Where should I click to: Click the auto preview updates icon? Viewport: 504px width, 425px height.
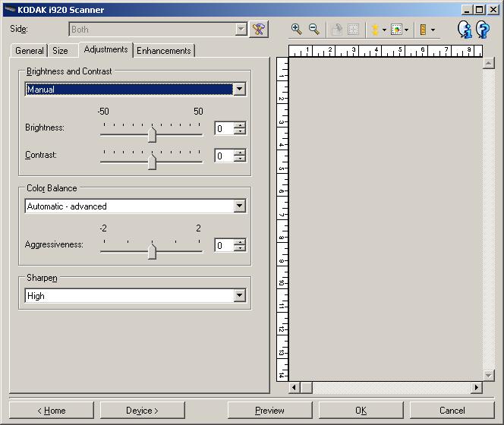click(397, 30)
